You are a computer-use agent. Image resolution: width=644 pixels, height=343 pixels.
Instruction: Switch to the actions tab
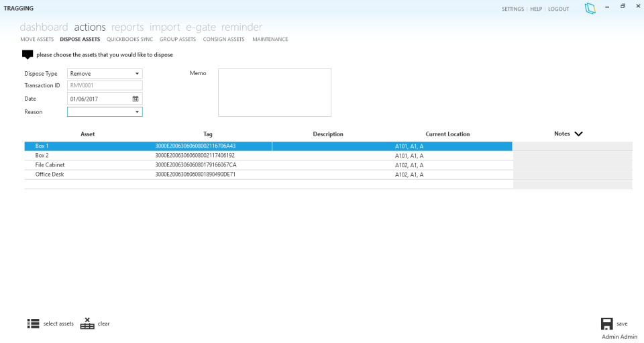90,27
